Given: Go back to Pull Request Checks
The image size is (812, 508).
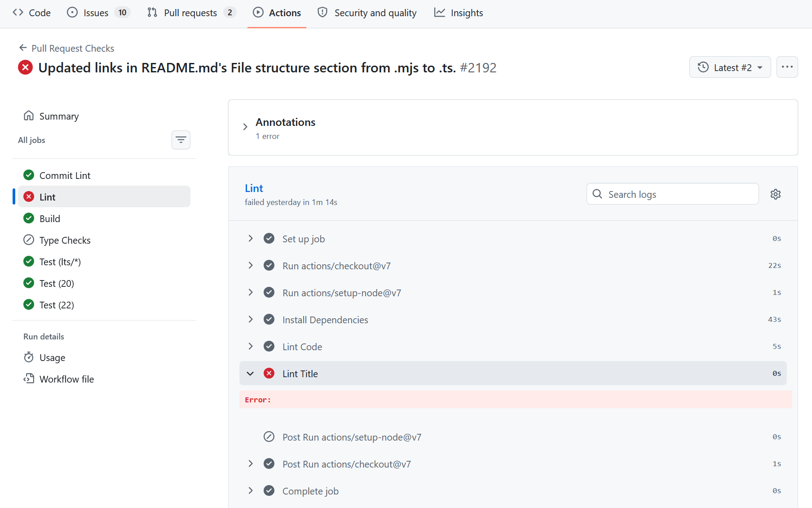Looking at the screenshot, I should tap(73, 48).
